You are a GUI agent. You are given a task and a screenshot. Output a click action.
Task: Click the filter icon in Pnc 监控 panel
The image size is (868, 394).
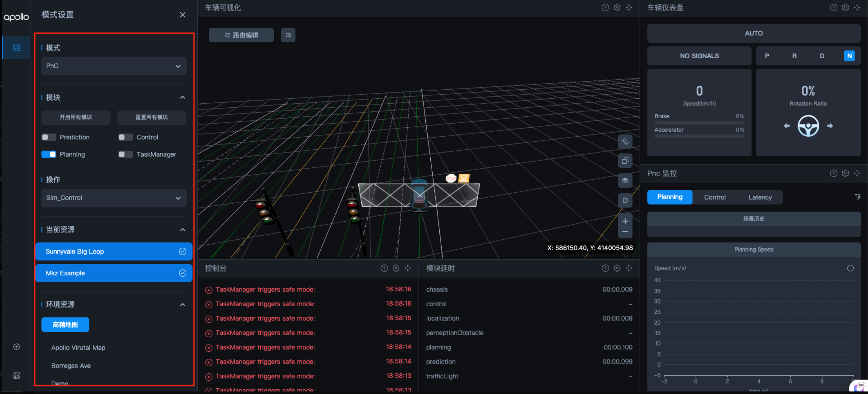pos(858,197)
